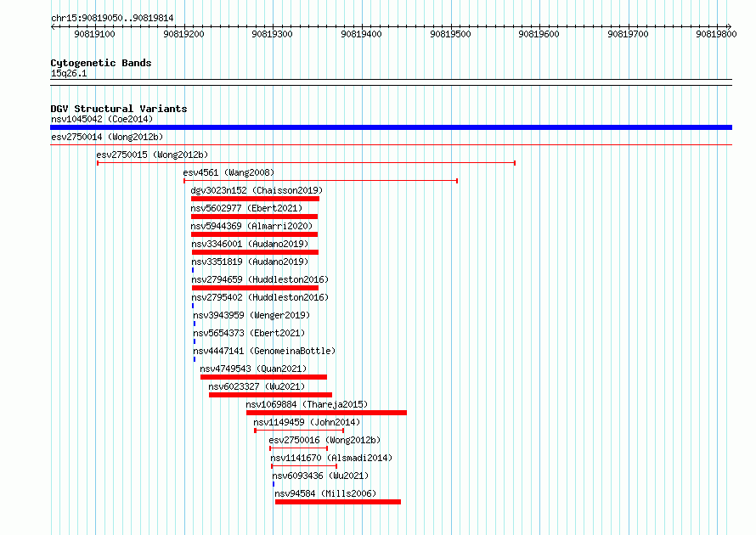Select nsv1149459 (John2014) label
The image size is (756, 535).
point(307,422)
